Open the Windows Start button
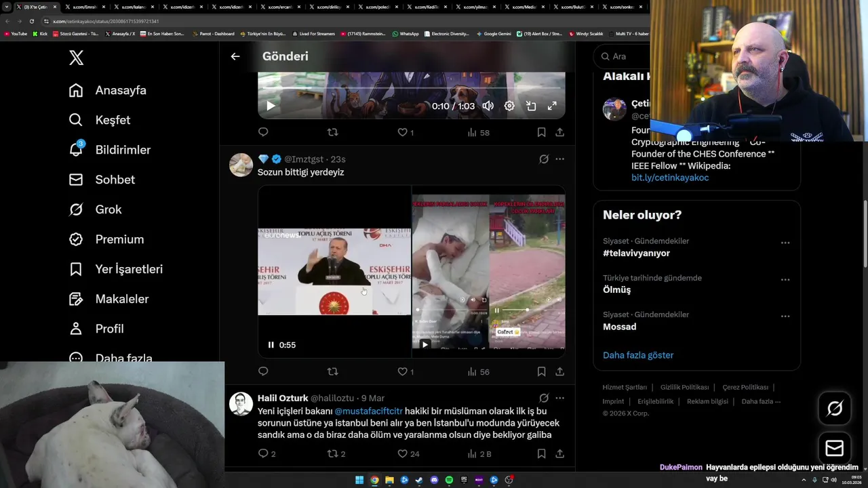This screenshot has height=488, width=868. (x=359, y=480)
